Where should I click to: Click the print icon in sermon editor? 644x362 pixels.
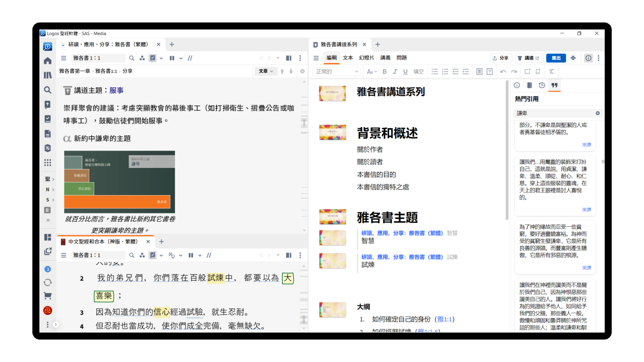point(573,58)
